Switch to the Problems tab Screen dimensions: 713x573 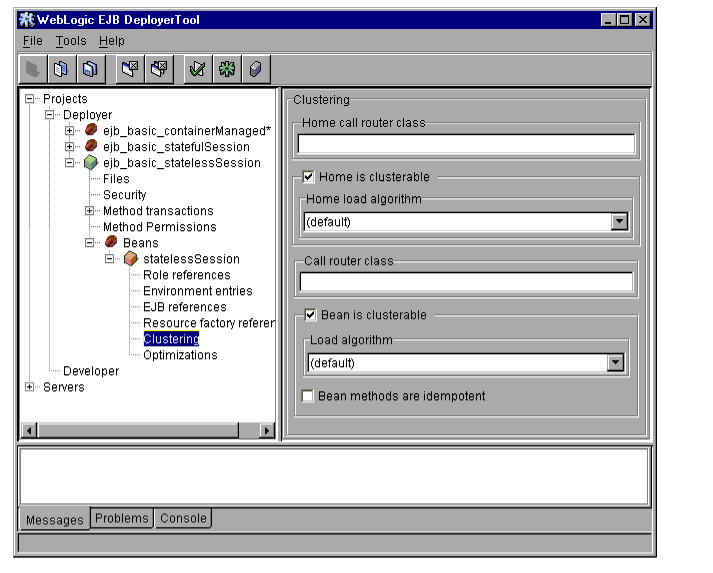(x=122, y=518)
